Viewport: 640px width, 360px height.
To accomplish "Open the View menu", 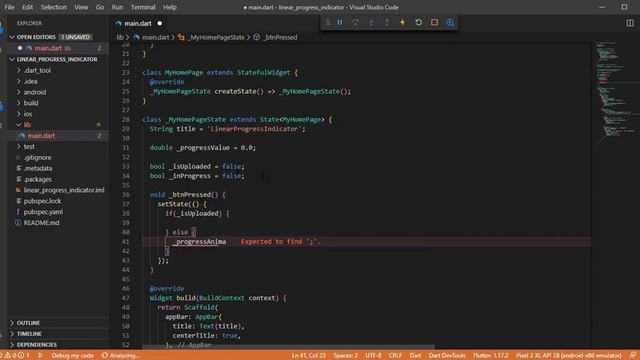I will pos(81,7).
